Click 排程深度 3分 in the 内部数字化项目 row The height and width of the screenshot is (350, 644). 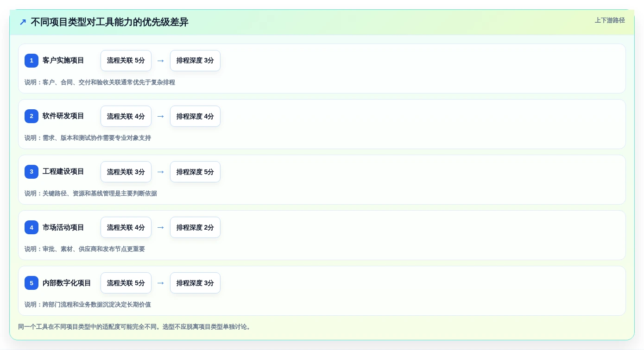tap(195, 283)
